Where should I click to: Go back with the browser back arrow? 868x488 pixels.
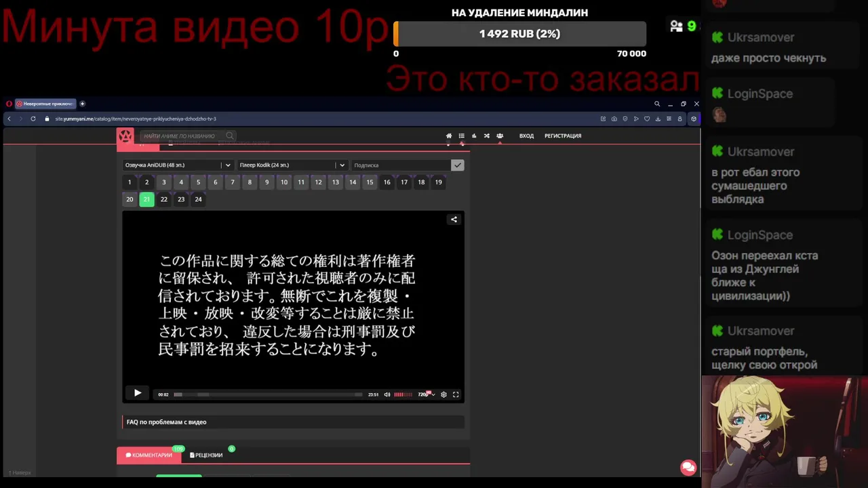point(9,119)
